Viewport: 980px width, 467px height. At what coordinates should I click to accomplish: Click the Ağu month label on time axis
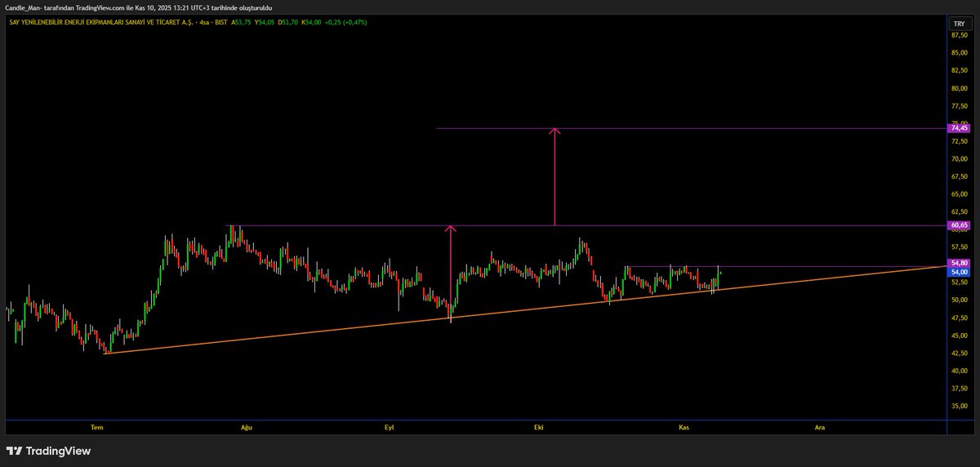coord(246,427)
